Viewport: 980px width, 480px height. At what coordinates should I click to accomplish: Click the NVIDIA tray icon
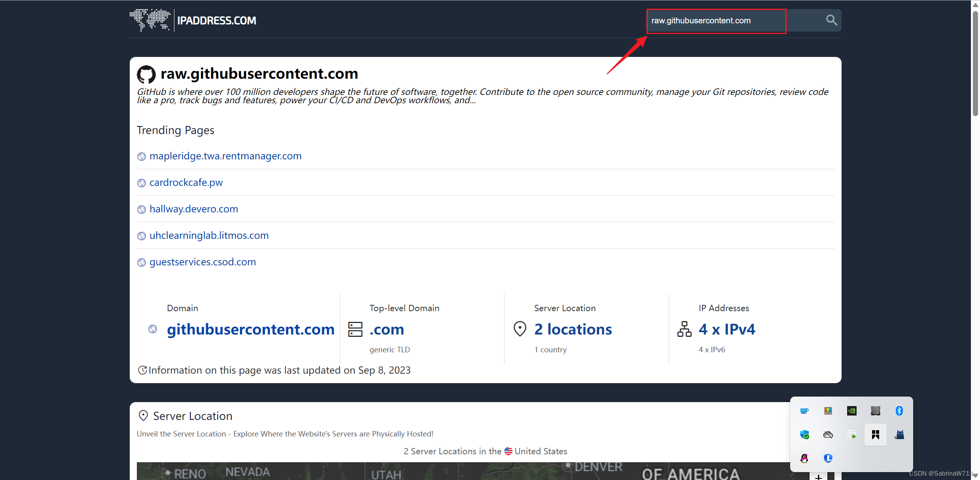(x=851, y=411)
